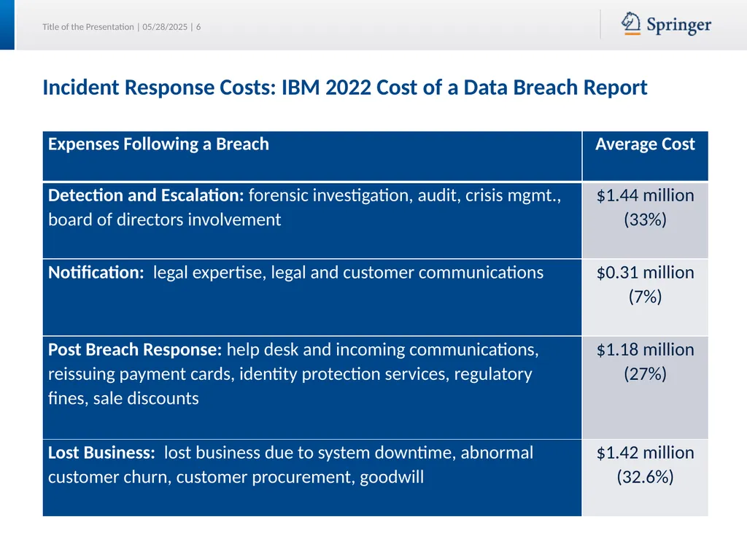Image resolution: width=747 pixels, height=560 pixels.
Task: Select the 'Lost Business:' bold label
Action: pyautogui.click(x=101, y=453)
